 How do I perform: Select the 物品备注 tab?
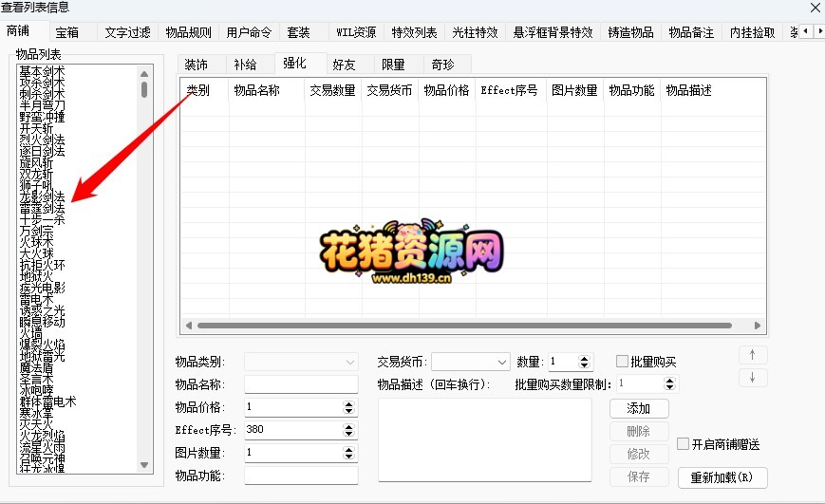click(x=691, y=32)
